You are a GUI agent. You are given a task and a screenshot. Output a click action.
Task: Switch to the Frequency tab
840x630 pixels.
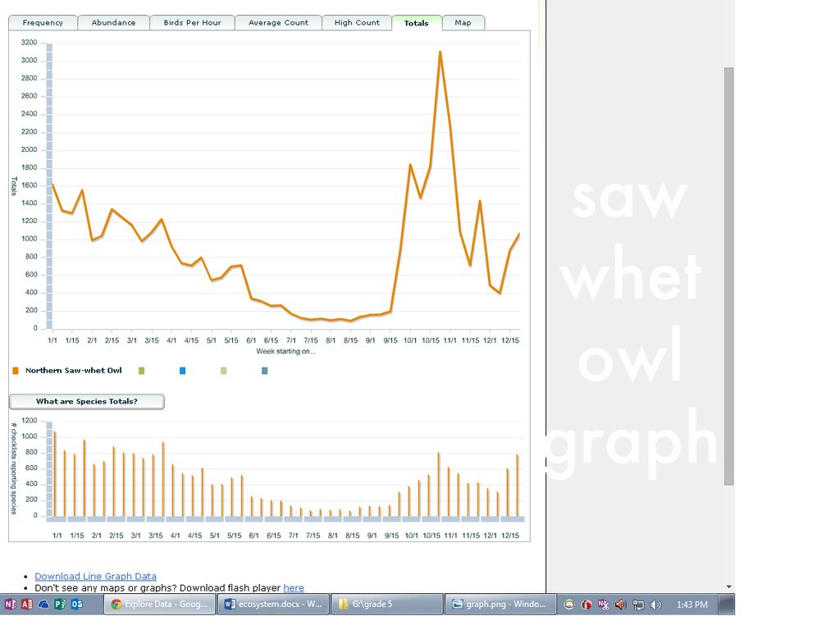click(x=43, y=23)
